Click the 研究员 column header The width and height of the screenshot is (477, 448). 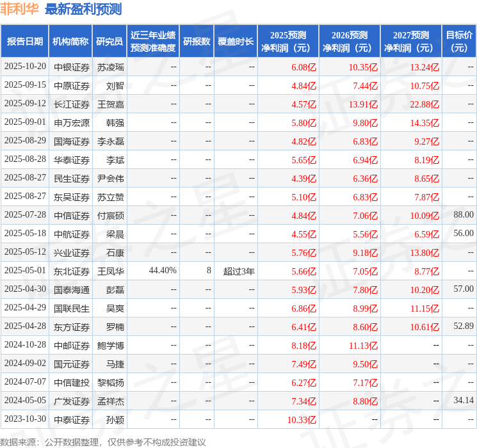tap(109, 42)
